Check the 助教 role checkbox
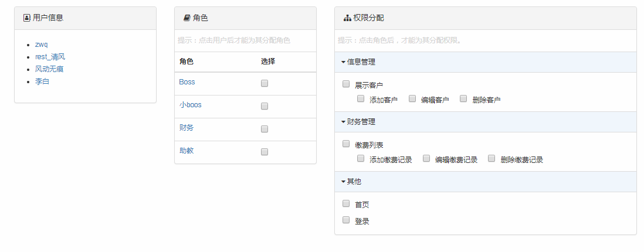This screenshot has height=252, width=644. click(265, 152)
